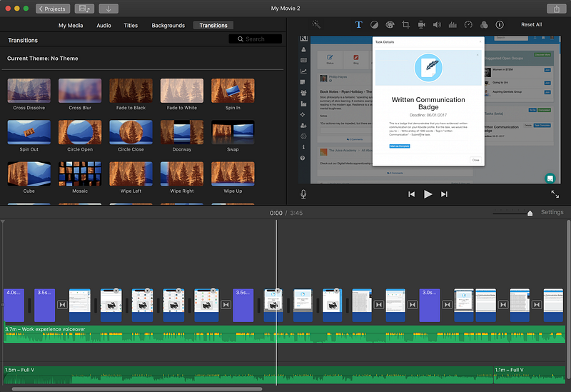Toggle fullscreen playback in the viewer

click(555, 194)
